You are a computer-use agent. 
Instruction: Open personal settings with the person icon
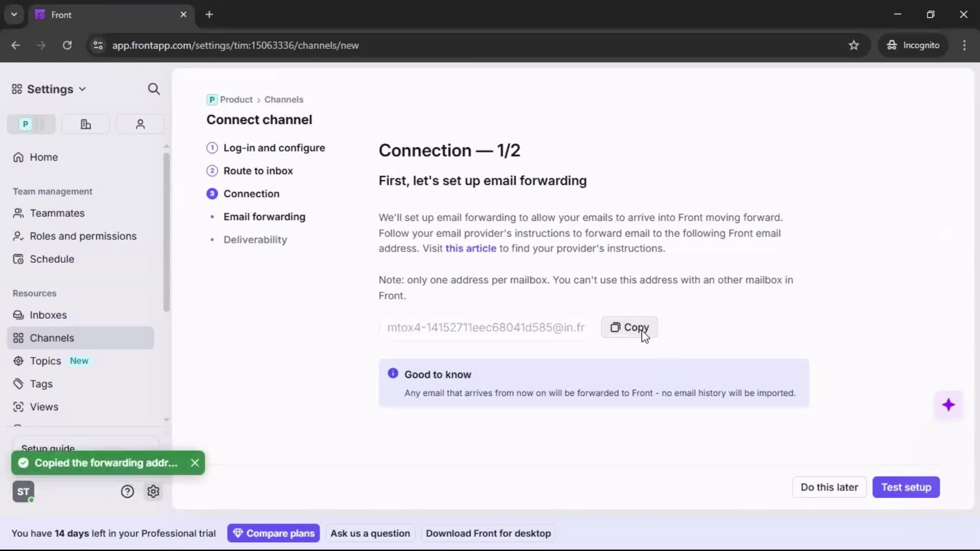click(x=140, y=124)
